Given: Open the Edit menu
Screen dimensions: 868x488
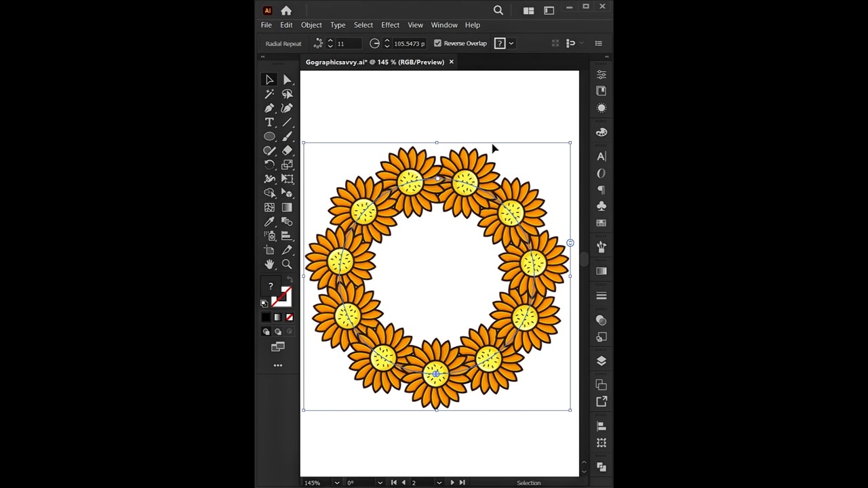Looking at the screenshot, I should point(286,25).
